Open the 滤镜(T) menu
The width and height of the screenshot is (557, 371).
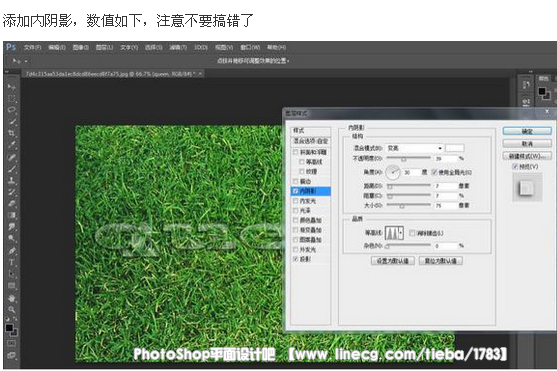pyautogui.click(x=178, y=48)
